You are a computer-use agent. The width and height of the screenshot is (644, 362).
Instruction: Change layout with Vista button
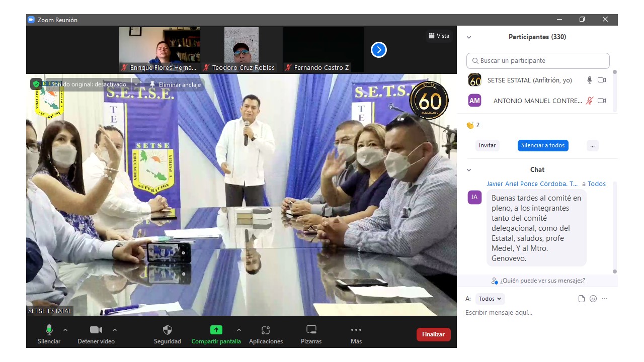click(x=439, y=36)
